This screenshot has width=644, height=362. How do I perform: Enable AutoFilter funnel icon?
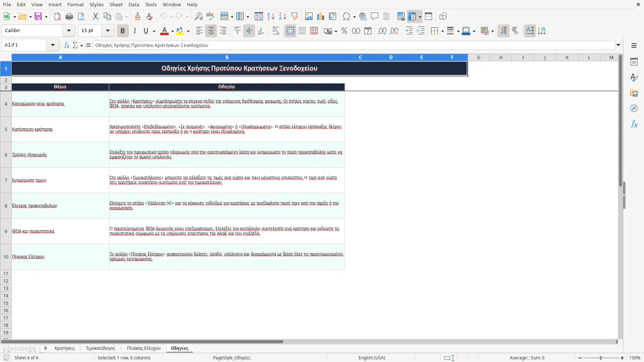[x=295, y=17]
